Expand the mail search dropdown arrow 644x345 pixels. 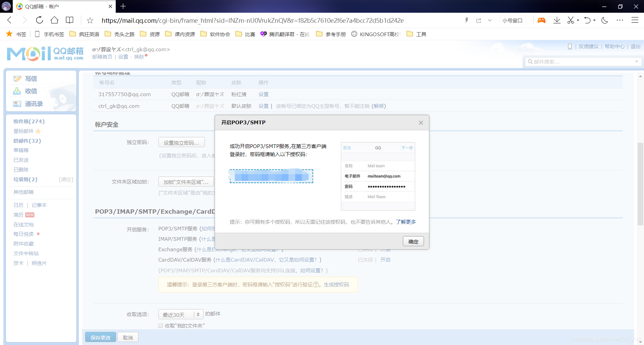(x=637, y=61)
